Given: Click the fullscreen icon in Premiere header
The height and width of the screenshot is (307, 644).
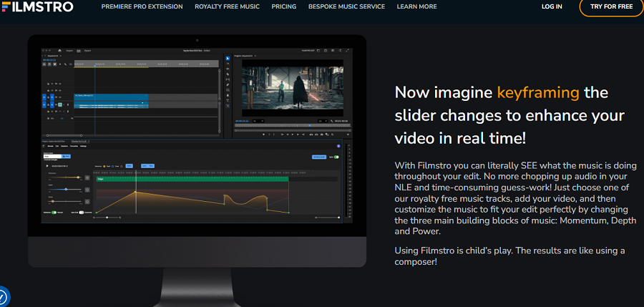Looking at the screenshot, I should pos(348,51).
